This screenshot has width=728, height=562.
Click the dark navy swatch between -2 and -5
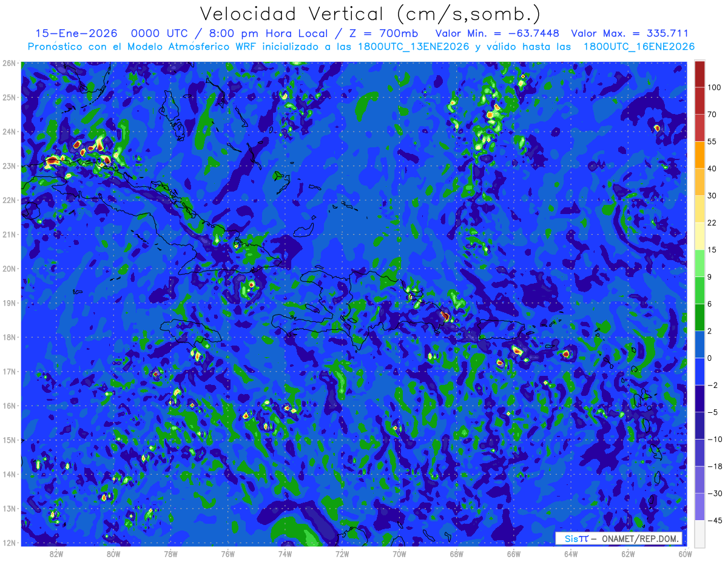699,398
